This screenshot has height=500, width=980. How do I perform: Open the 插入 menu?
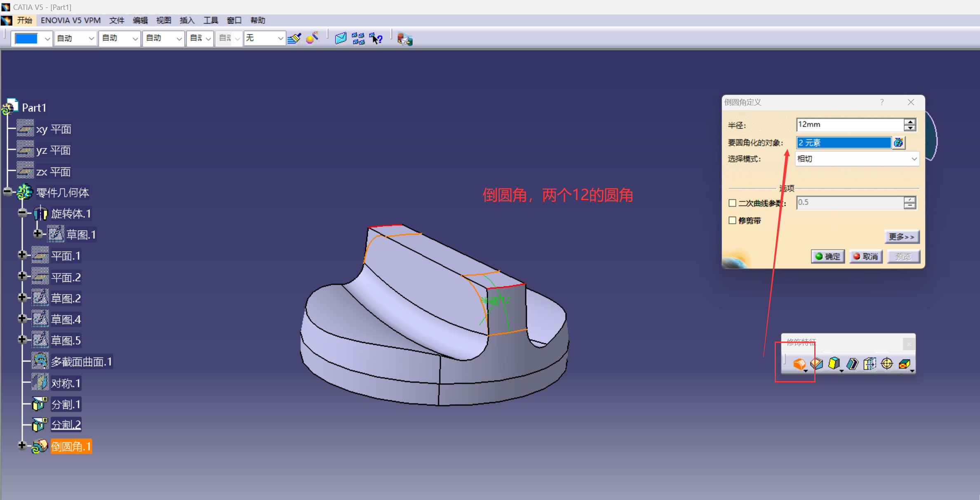tap(187, 20)
